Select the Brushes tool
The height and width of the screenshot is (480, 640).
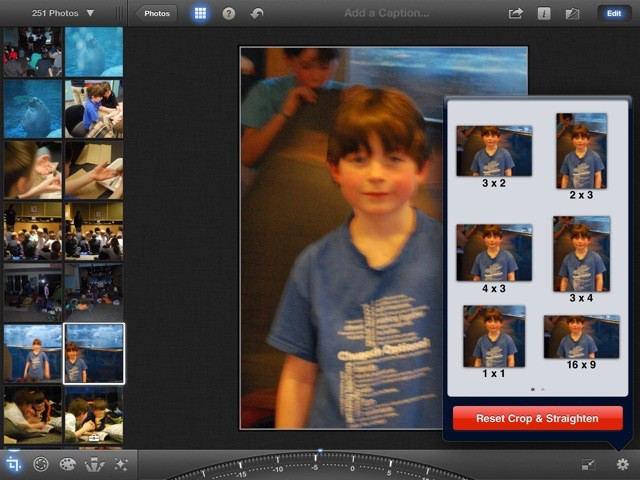pos(95,464)
